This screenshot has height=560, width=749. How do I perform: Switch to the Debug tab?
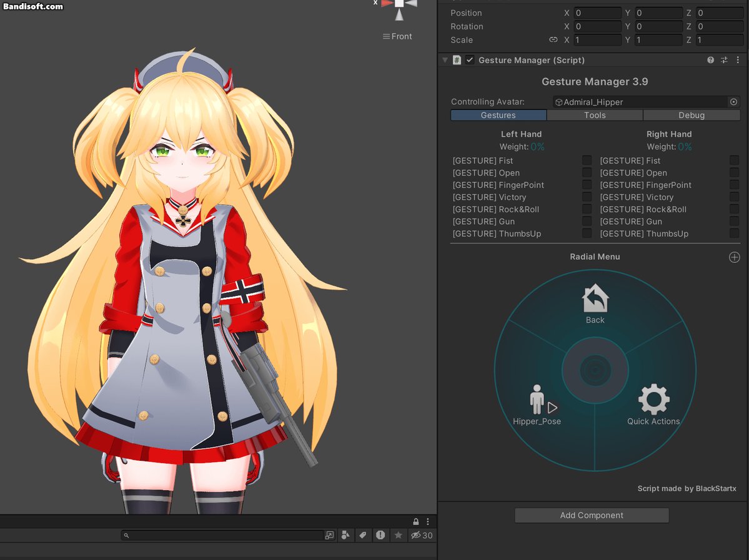click(692, 115)
